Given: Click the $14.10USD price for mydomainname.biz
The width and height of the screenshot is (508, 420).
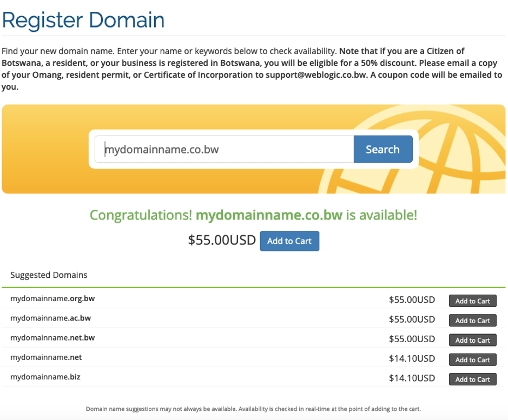Looking at the screenshot, I should [412, 378].
